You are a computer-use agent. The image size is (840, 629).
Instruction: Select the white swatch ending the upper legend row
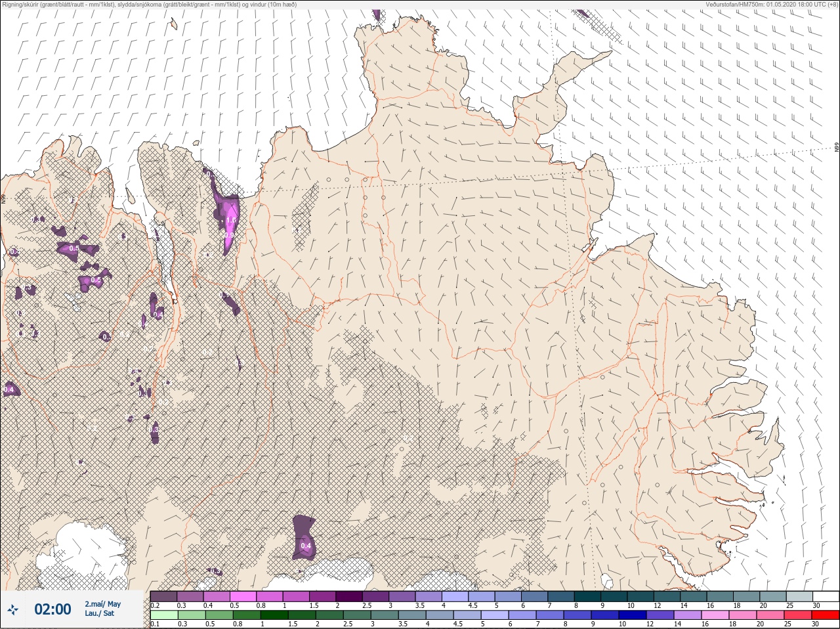pos(825,596)
